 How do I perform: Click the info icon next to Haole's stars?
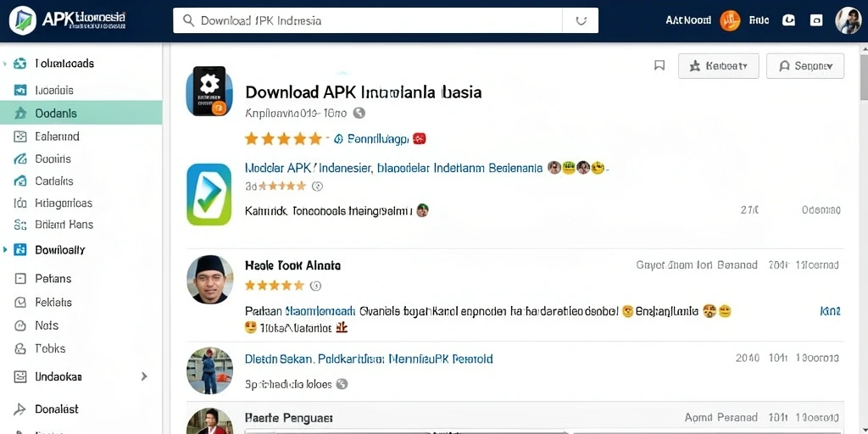tap(315, 286)
